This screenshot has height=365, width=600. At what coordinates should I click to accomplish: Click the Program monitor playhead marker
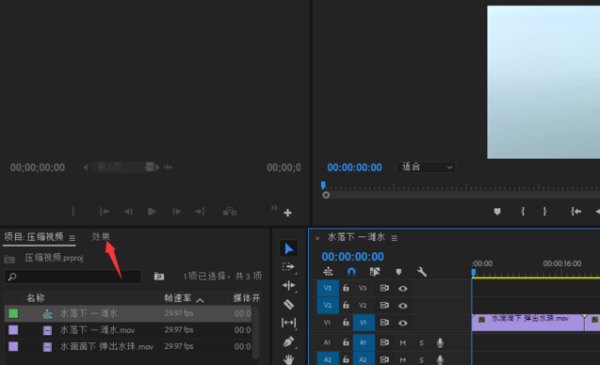click(x=323, y=186)
